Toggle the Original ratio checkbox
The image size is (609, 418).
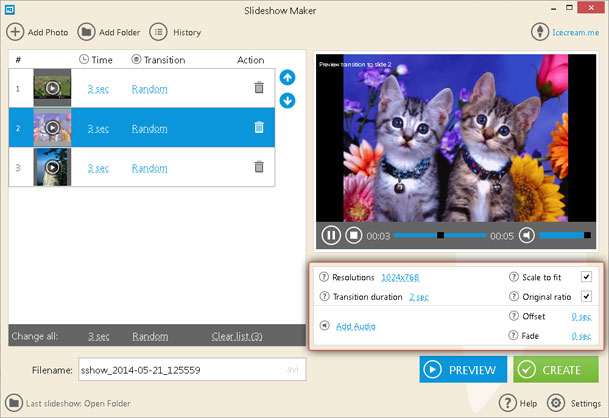(586, 296)
